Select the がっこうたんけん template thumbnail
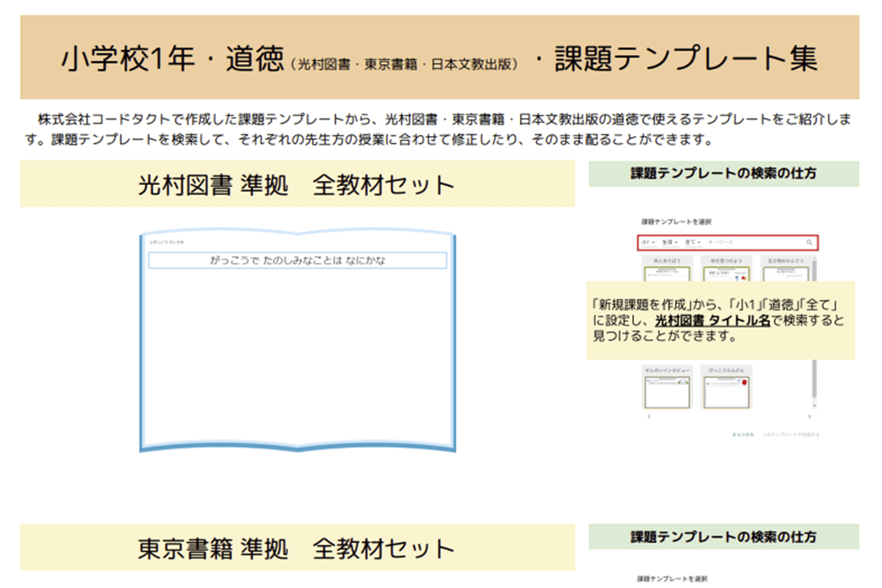882x588 pixels. pyautogui.click(x=726, y=387)
